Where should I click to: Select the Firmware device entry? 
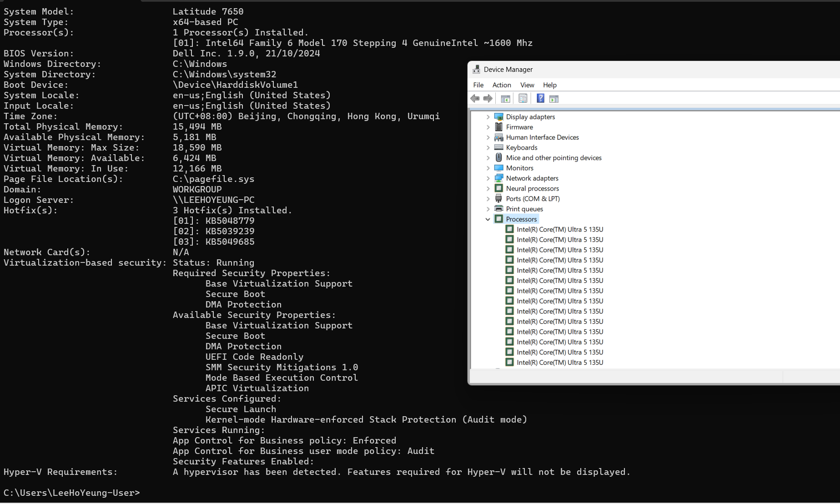coord(518,127)
